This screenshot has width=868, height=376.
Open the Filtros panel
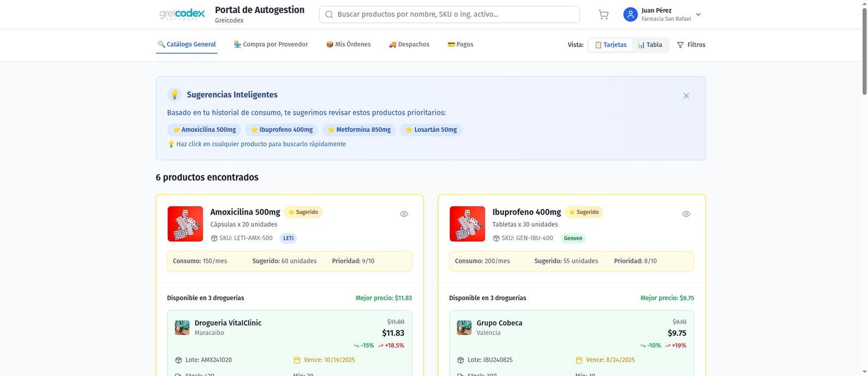(691, 45)
